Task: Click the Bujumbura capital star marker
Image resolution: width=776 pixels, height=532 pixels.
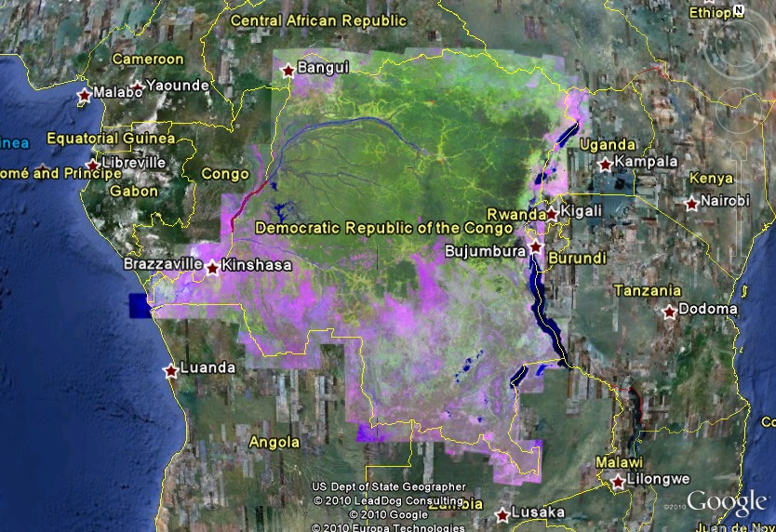Action: coord(536,247)
